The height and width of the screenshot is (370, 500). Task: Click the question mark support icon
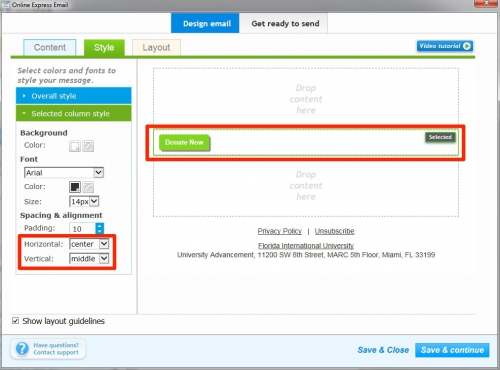tap(22, 349)
